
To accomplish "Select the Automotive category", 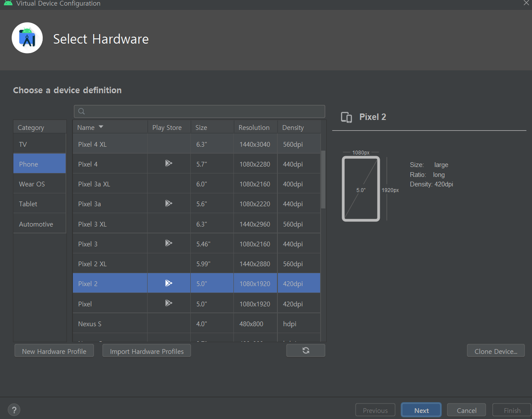I will coord(40,224).
